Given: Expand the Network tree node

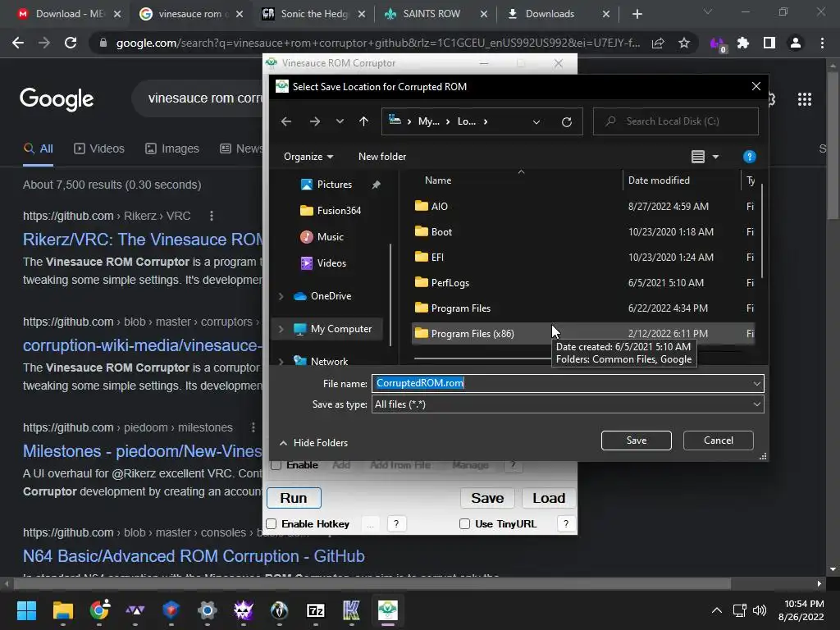Looking at the screenshot, I should (281, 362).
